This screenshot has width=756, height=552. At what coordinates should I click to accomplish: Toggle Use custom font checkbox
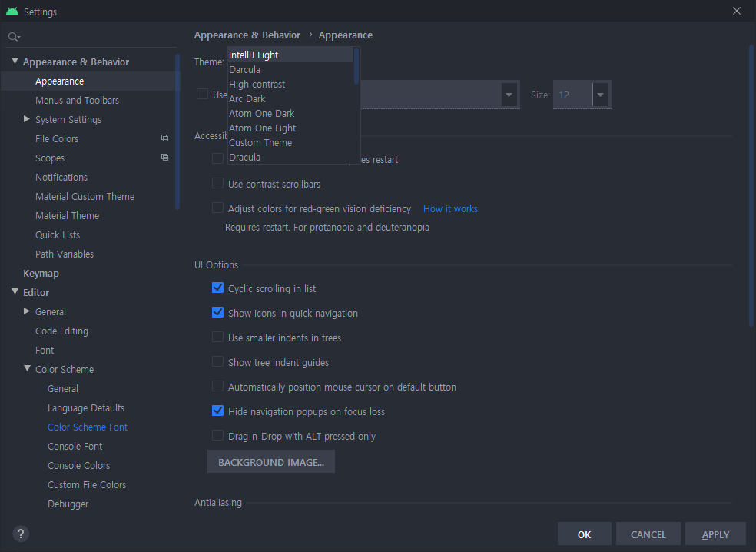tap(203, 94)
